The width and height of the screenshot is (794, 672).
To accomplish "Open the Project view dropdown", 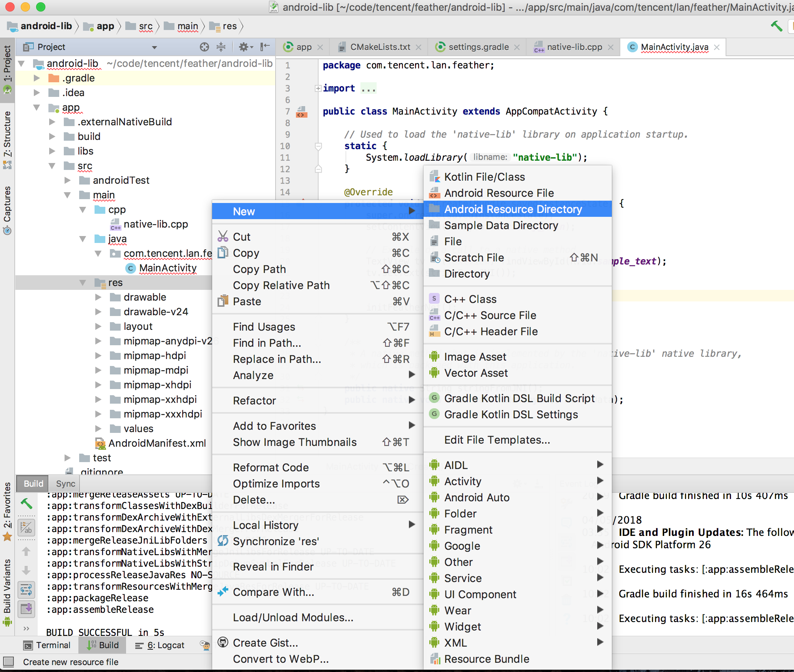I will [154, 47].
